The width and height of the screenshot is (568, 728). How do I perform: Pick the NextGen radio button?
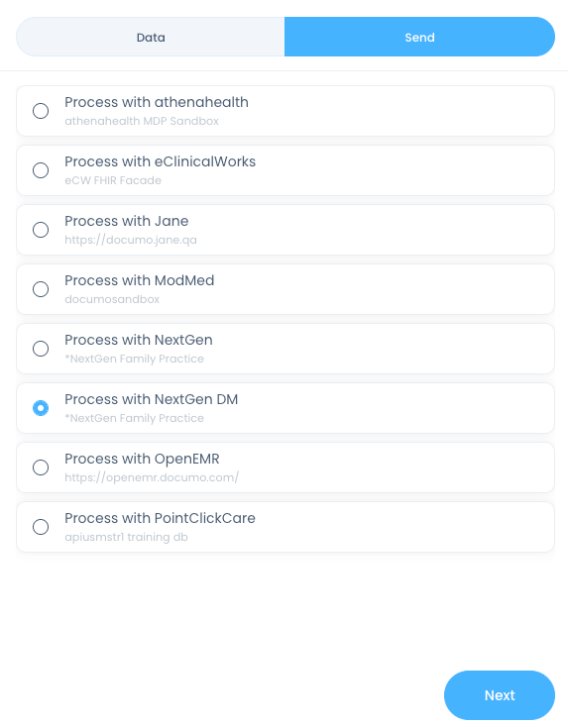41,349
